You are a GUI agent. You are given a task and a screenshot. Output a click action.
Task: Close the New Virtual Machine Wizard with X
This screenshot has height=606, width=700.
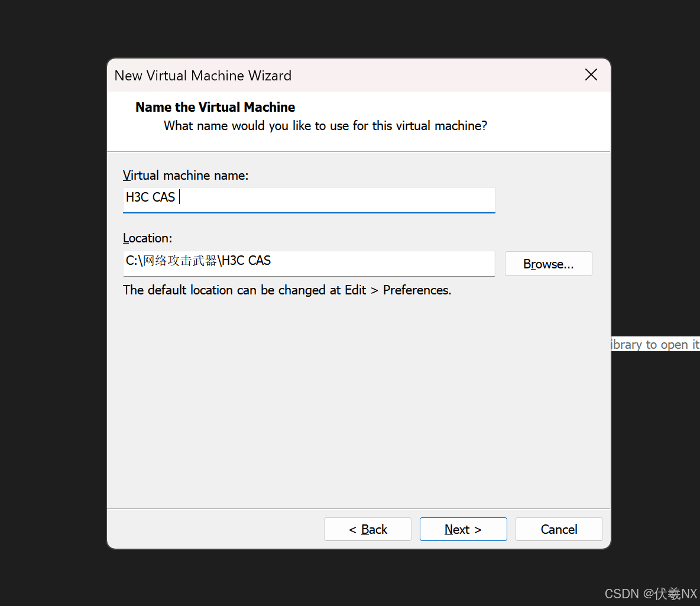click(x=591, y=74)
